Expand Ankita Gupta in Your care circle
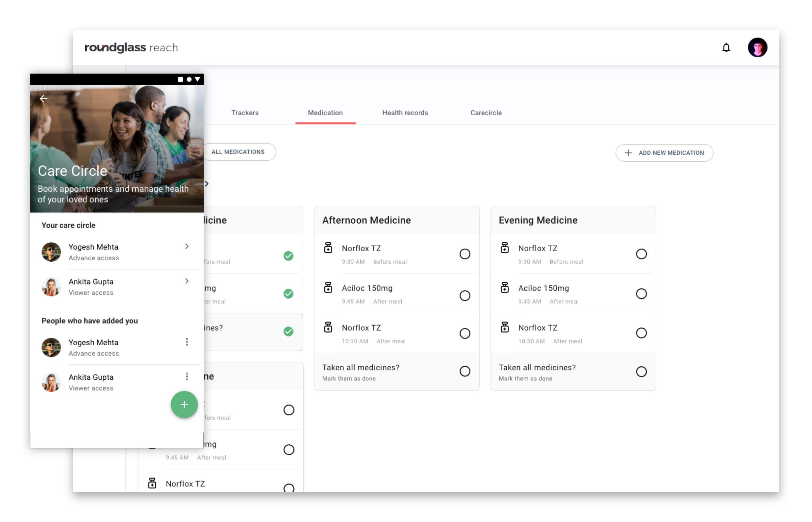This screenshot has width=812, height=522. 187,281
